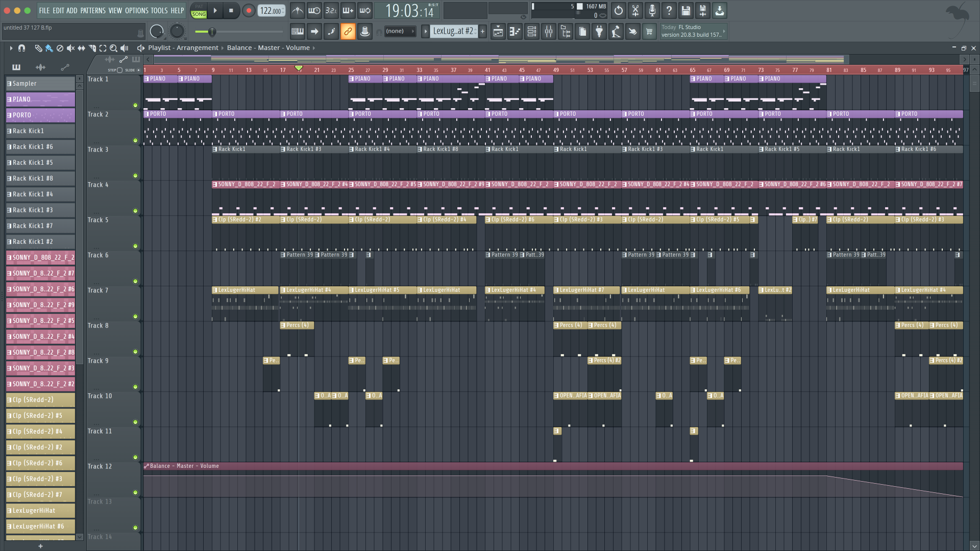Click arrow after Balance - Master - Volume
Image resolution: width=980 pixels, height=551 pixels.
(314, 48)
